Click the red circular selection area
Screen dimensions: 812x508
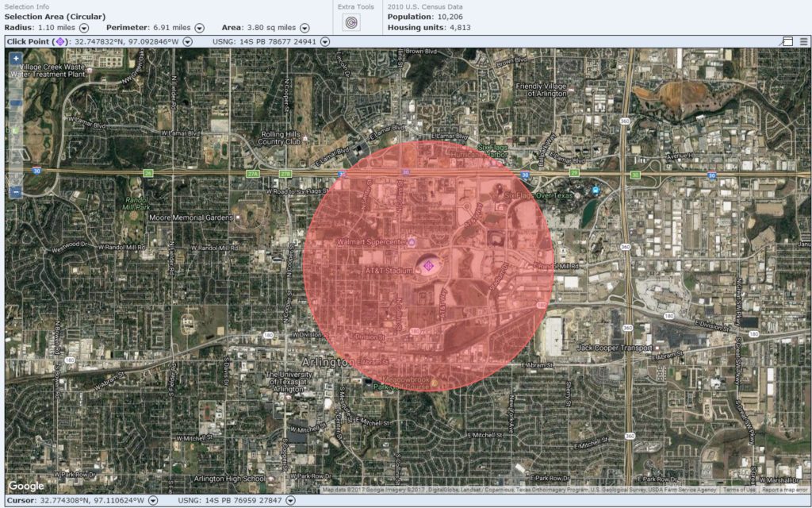click(428, 266)
